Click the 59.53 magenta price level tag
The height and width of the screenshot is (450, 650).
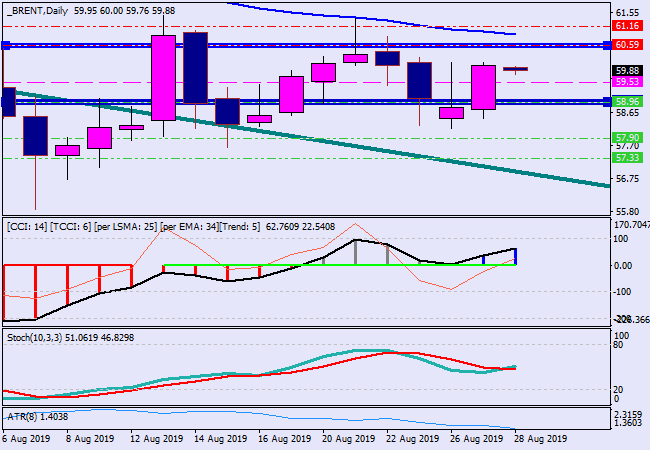[627, 82]
